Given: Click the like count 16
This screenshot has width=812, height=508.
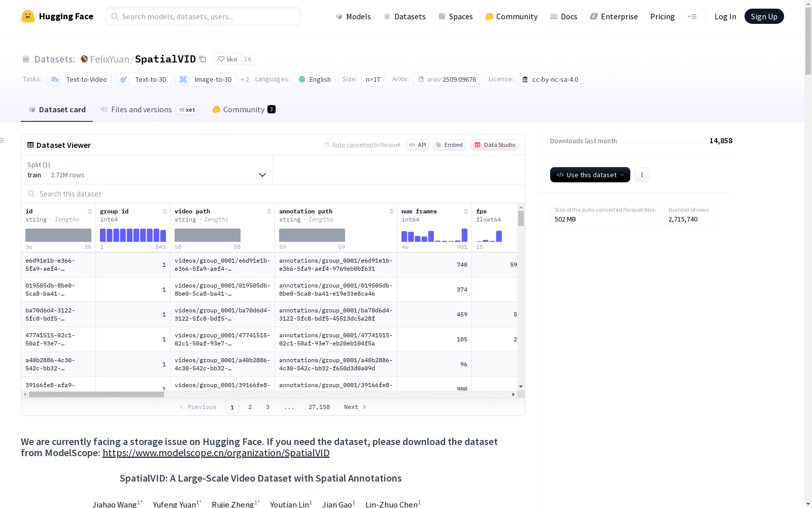Looking at the screenshot, I should point(248,59).
